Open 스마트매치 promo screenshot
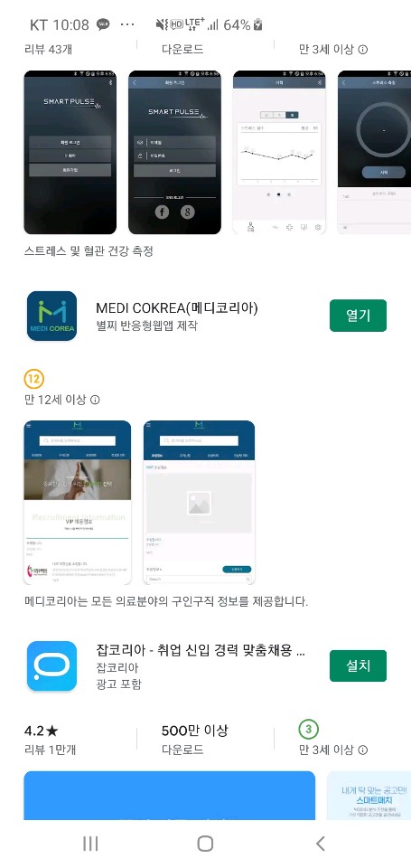The height and width of the screenshot is (868, 411). [x=369, y=796]
